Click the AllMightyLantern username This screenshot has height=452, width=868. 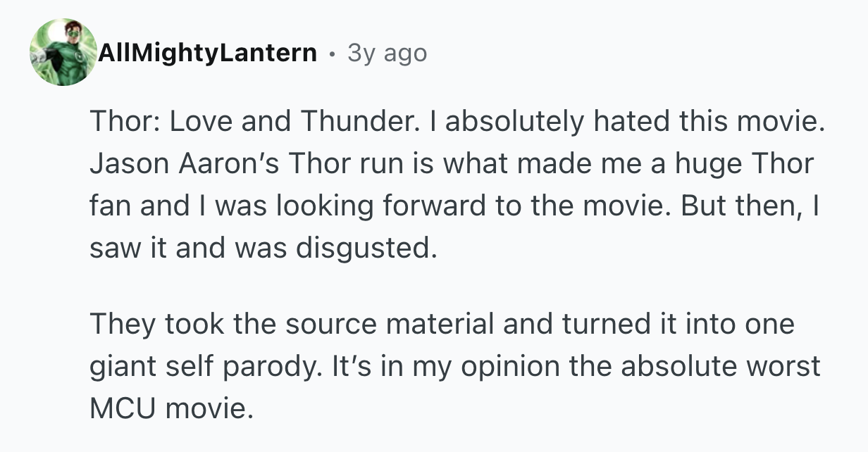point(208,53)
